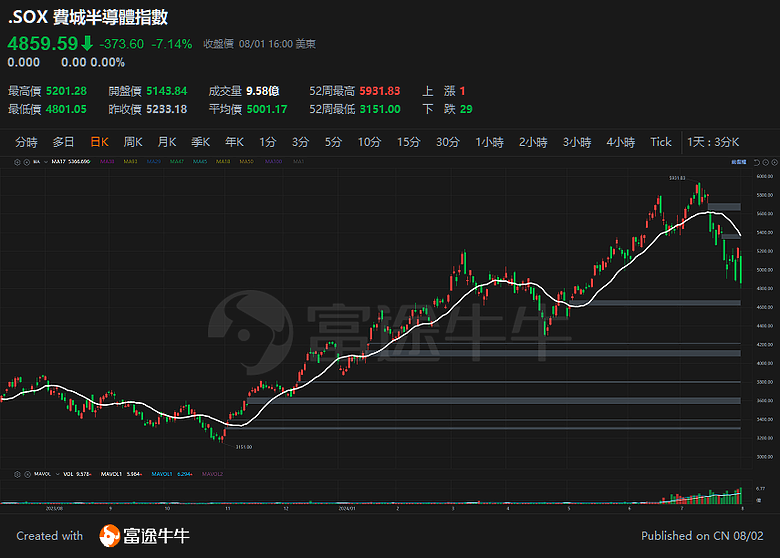Click the 3151.00 low marker on chart

tap(244, 447)
